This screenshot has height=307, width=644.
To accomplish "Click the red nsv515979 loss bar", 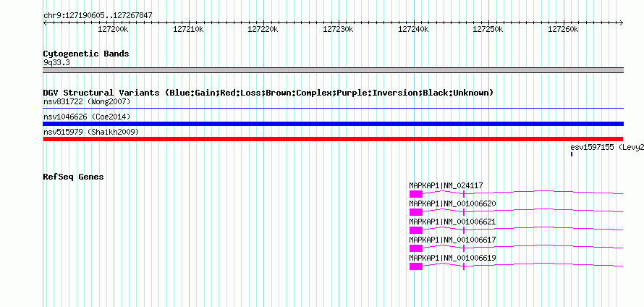I will pyautogui.click(x=333, y=139).
